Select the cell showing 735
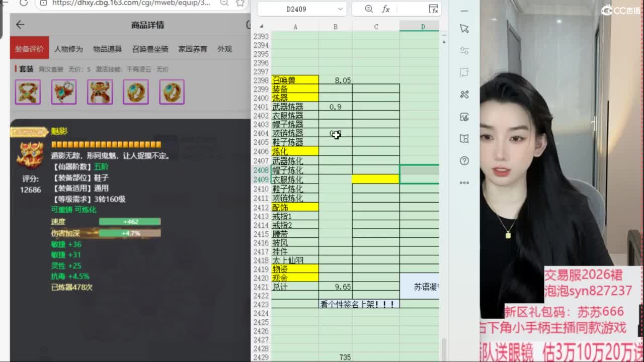The width and height of the screenshot is (644, 362). (x=336, y=357)
